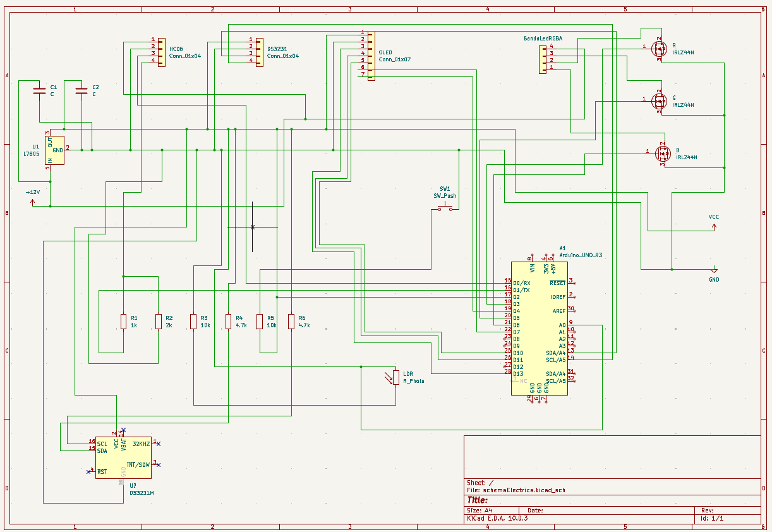The width and height of the screenshot is (772, 532).
Task: Click the U7 RTC chip body
Action: pos(123,457)
